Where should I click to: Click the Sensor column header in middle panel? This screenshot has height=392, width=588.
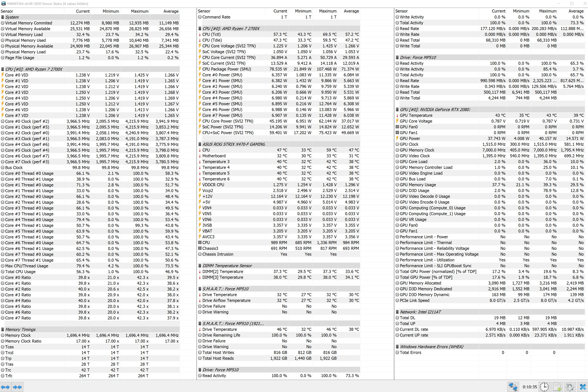click(204, 11)
